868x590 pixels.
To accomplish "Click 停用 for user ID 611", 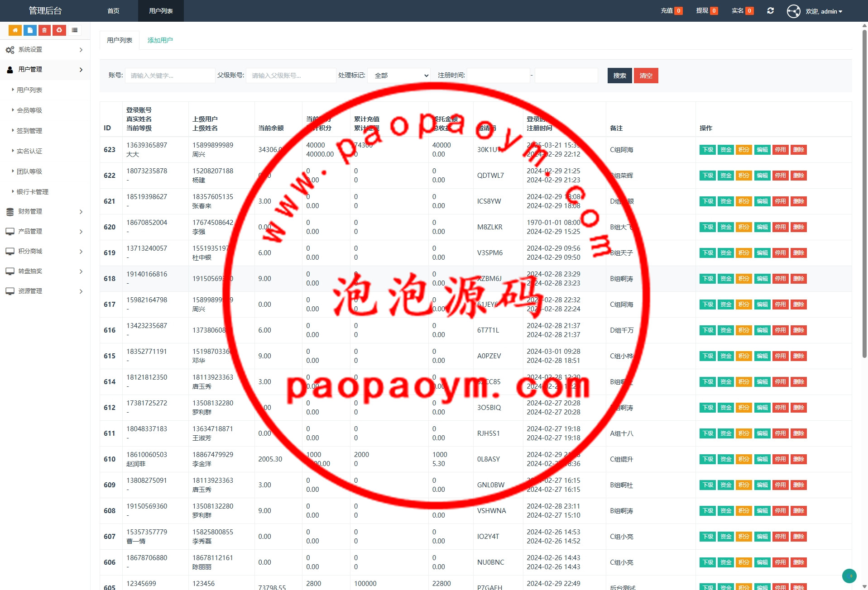I will (x=781, y=433).
